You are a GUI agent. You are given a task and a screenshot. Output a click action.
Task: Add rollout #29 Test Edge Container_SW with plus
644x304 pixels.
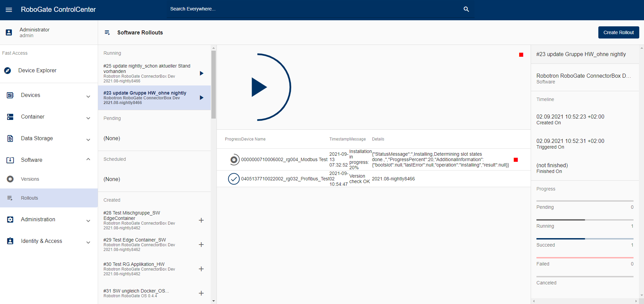(201, 245)
